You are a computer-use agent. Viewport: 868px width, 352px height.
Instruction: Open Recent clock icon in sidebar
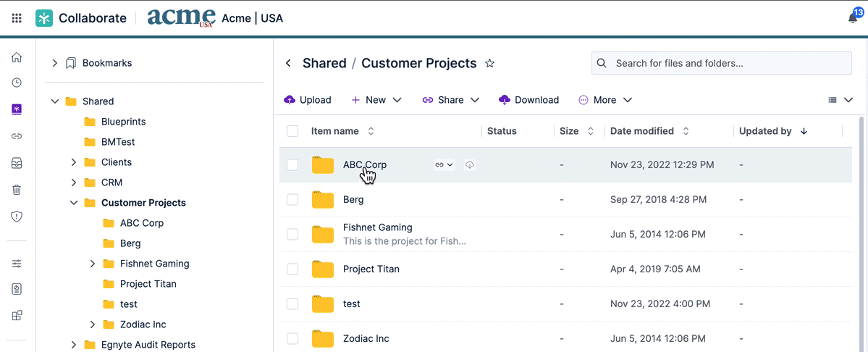pos(17,83)
